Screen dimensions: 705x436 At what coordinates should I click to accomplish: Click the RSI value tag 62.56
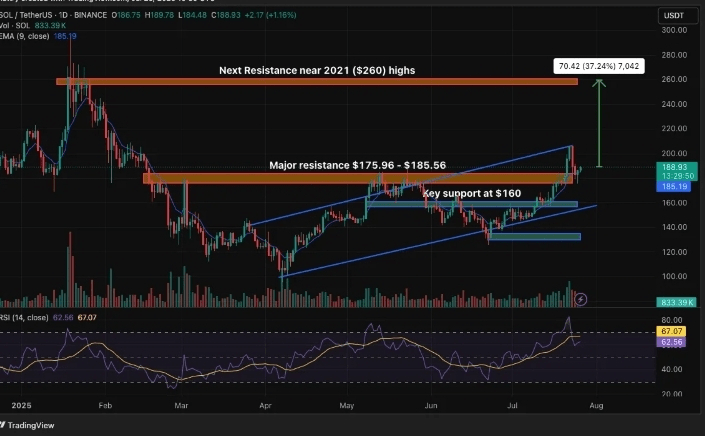coord(672,343)
